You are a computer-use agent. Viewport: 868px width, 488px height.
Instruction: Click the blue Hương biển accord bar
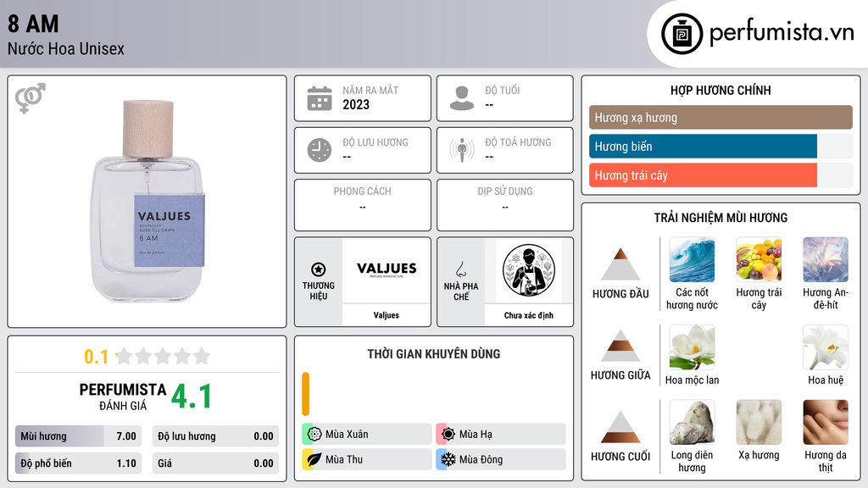(703, 147)
